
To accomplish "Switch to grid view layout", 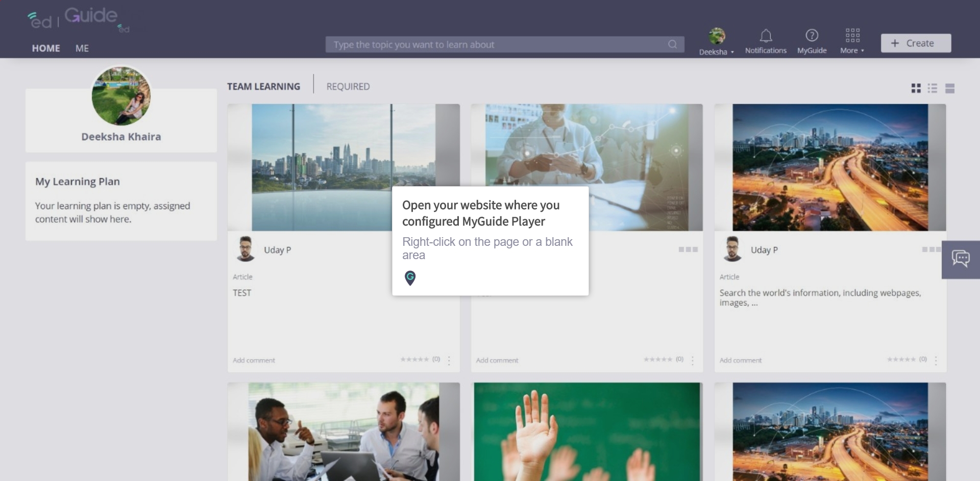I will (x=916, y=88).
